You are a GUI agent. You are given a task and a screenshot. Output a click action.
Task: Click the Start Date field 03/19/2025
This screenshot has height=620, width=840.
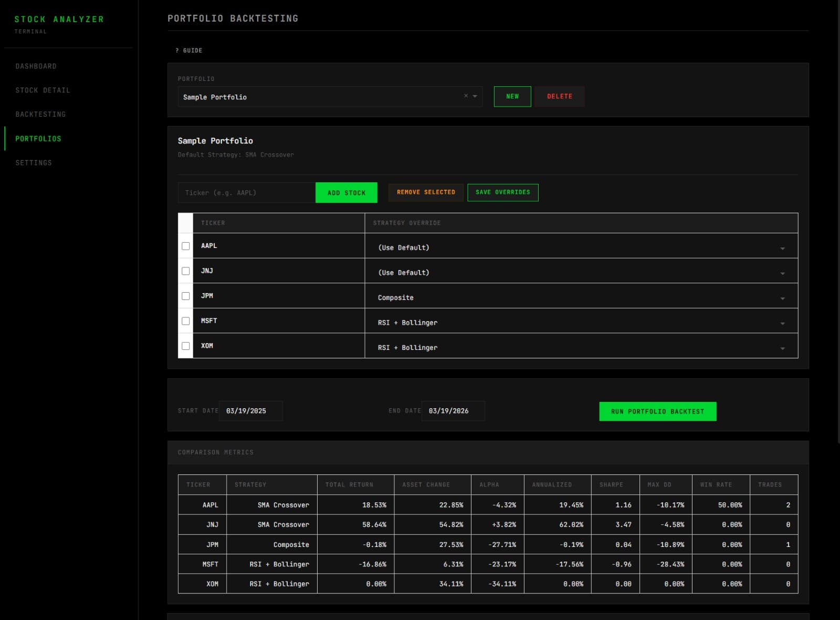pyautogui.click(x=251, y=411)
